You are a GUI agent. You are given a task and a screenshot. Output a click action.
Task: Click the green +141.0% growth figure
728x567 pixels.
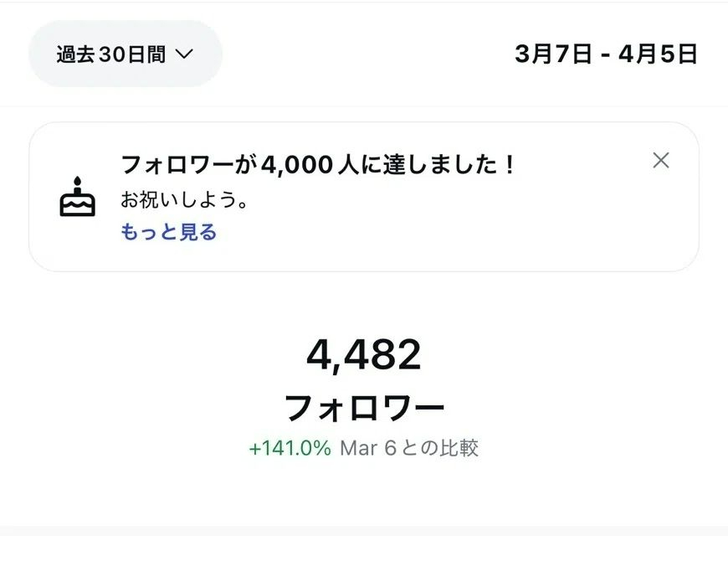pyautogui.click(x=290, y=448)
